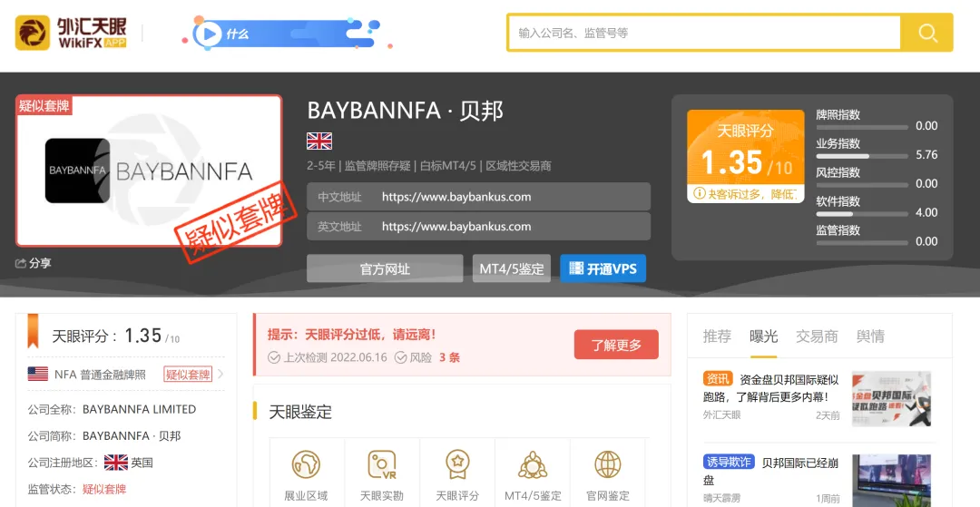Click the check icon before 上次检测

(274, 357)
